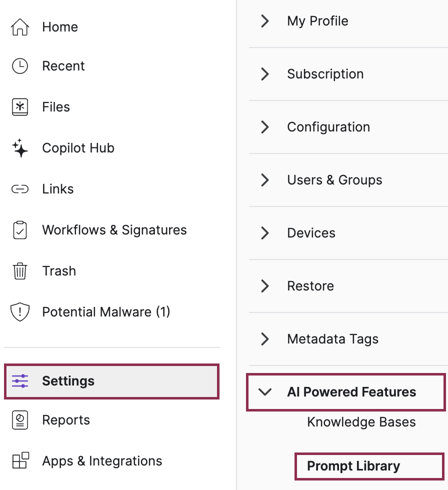Click the Metadata Tags label
Image resolution: width=448 pixels, height=490 pixels.
pos(332,339)
